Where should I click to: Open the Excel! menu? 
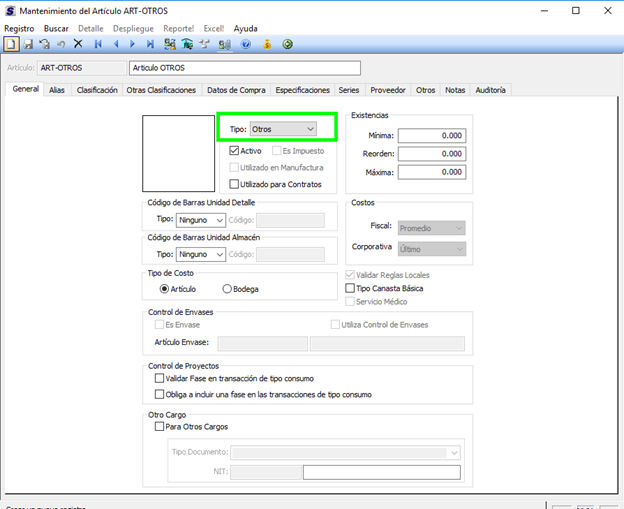[214, 29]
